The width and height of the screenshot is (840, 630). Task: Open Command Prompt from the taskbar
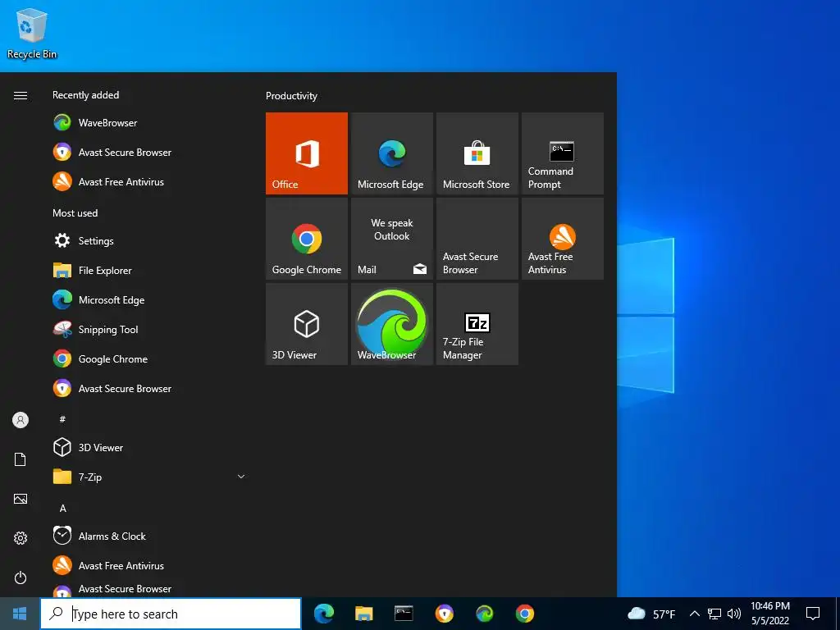pyautogui.click(x=404, y=614)
